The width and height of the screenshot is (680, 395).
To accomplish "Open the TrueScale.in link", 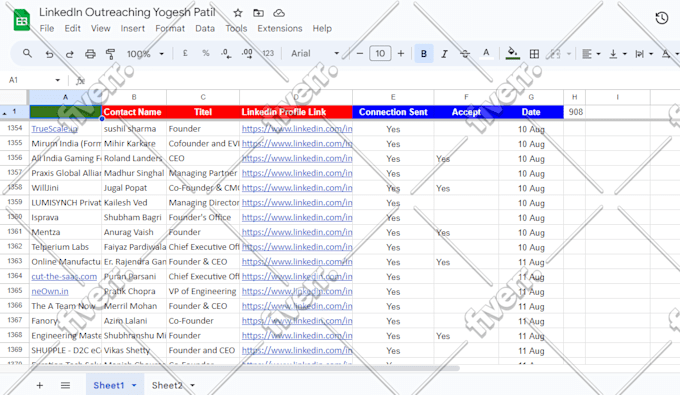I will [x=54, y=129].
